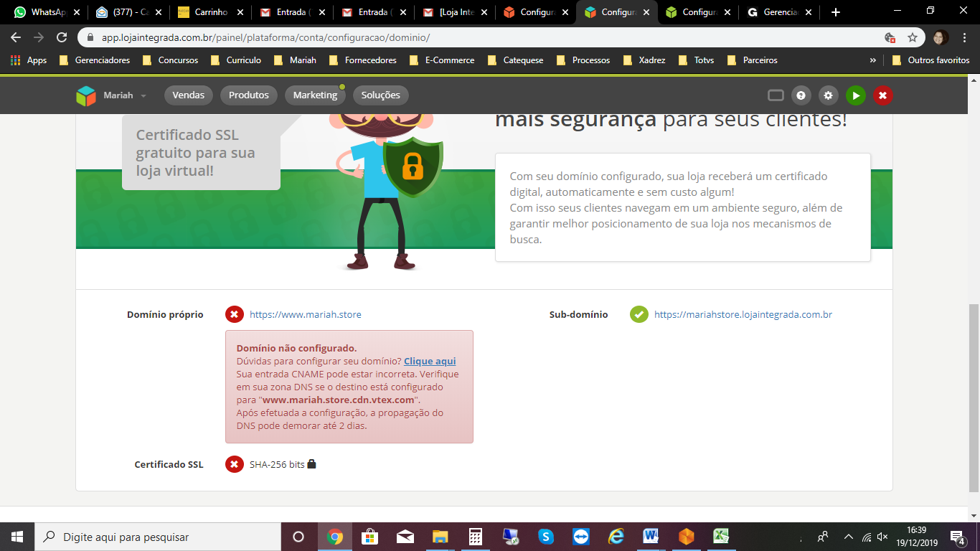This screenshot has height=551, width=980.
Task: Click the site padlock icon in address bar
Action: tap(91, 37)
